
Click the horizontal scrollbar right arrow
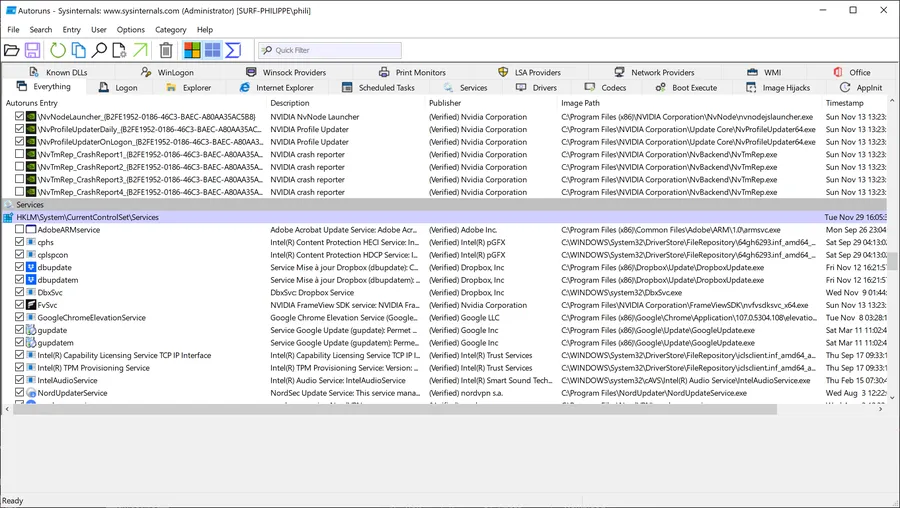[x=881, y=409]
